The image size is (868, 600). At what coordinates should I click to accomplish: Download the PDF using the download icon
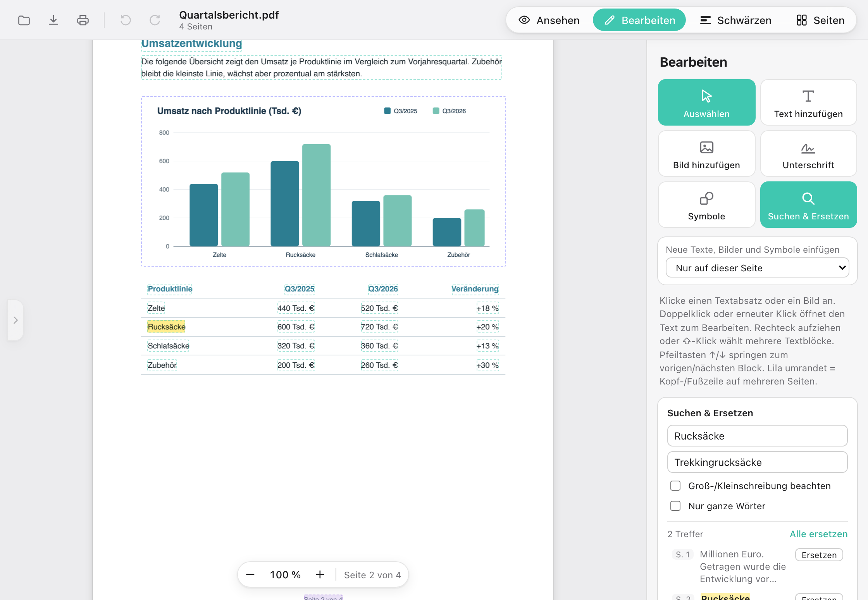(53, 20)
